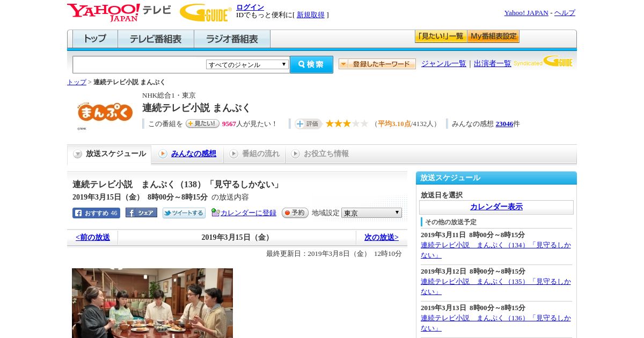The height and width of the screenshot is (338, 644).
Task: Expand the 登録したキーワード dropdown
Action: tap(377, 64)
